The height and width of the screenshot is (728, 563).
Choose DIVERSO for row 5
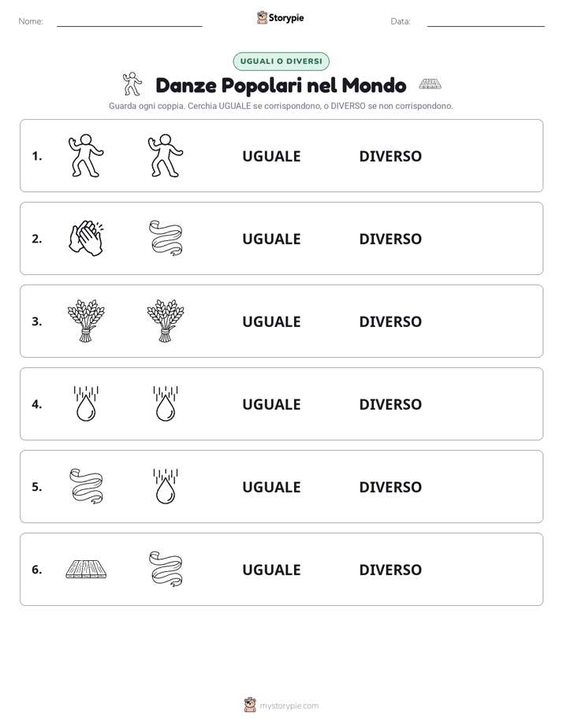[390, 487]
